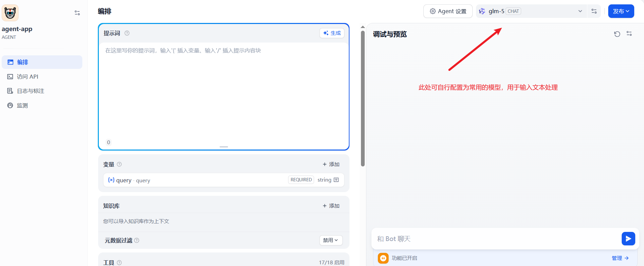Image resolution: width=644 pixels, height=266 pixels.
Task: Open Agent 设置 button
Action: (448, 11)
